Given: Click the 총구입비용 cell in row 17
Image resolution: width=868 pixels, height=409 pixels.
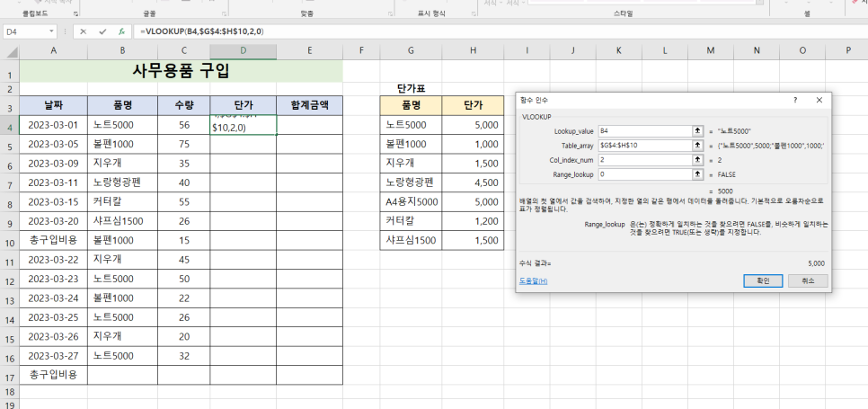Looking at the screenshot, I should click(53, 375).
